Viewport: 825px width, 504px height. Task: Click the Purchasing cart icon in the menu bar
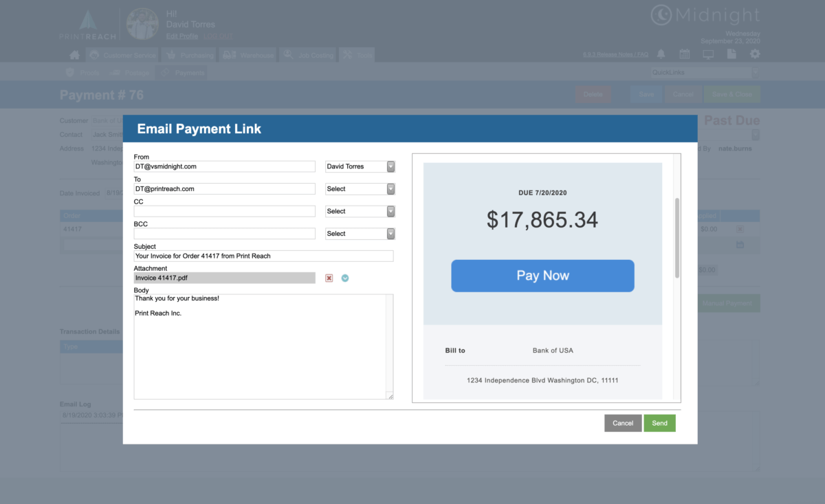pyautogui.click(x=170, y=54)
